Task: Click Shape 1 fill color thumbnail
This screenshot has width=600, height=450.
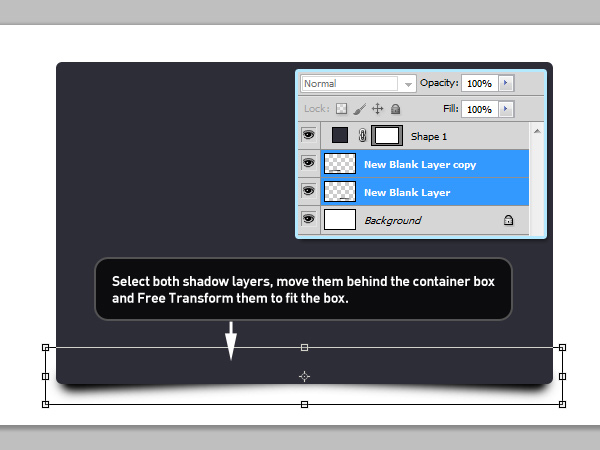Action: pyautogui.click(x=340, y=135)
